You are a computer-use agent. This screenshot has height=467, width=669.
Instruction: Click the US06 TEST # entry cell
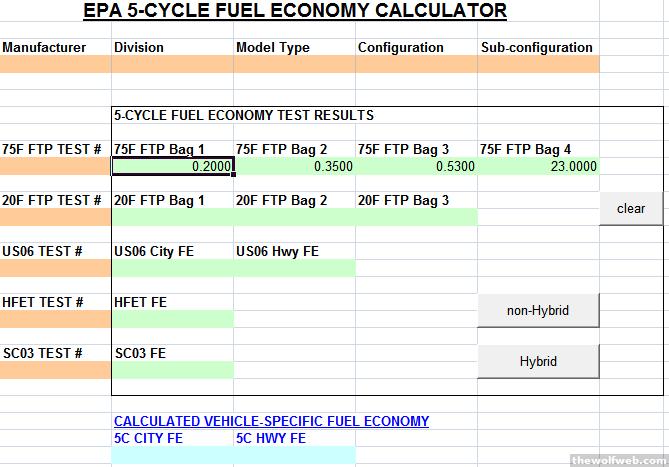click(55, 269)
